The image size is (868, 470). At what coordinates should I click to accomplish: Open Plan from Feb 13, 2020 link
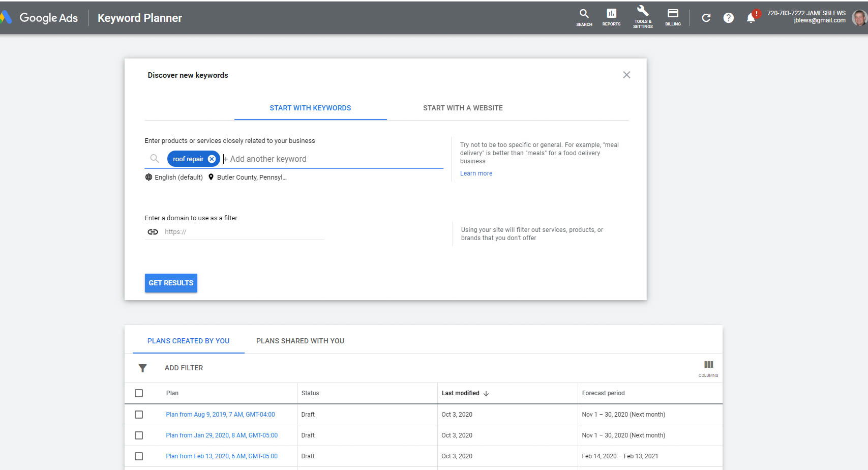[x=222, y=456]
